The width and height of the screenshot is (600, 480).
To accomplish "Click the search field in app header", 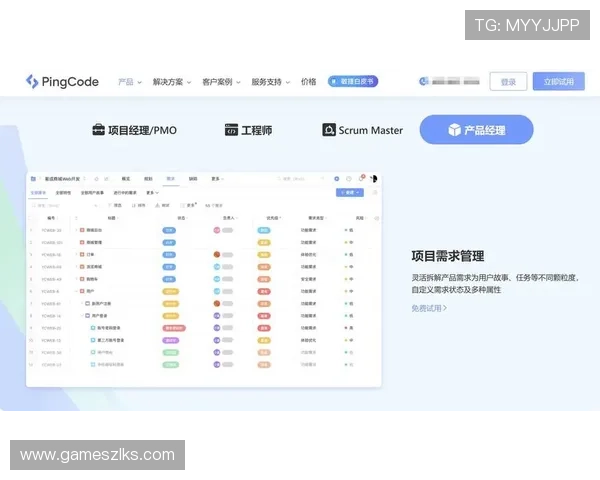I will tap(301, 179).
